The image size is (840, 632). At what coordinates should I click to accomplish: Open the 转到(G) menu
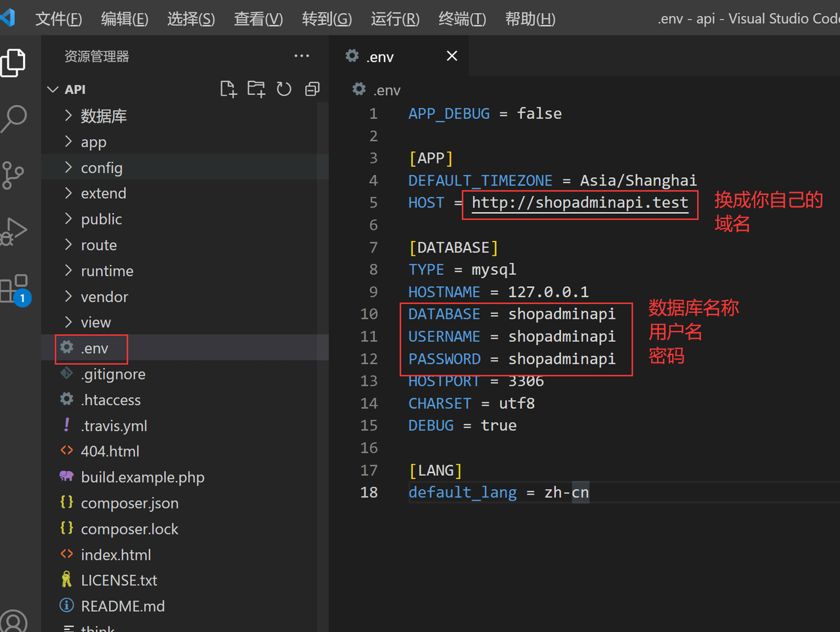tap(327, 19)
